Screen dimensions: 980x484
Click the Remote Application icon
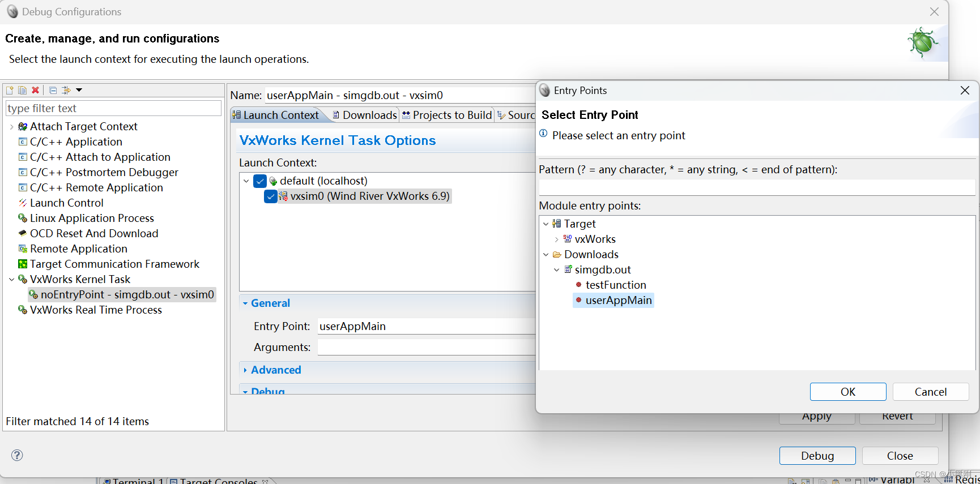pos(23,249)
